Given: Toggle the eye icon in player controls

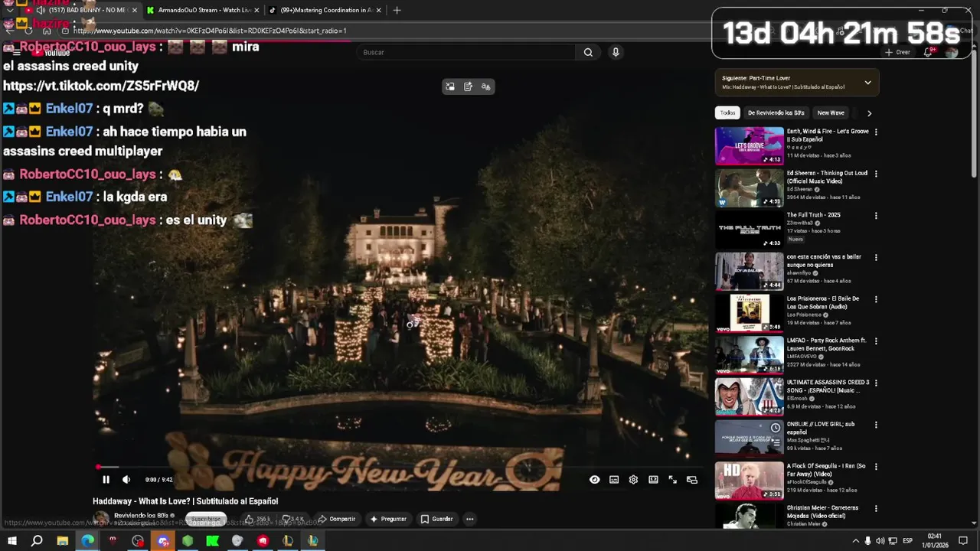Looking at the screenshot, I should point(594,480).
